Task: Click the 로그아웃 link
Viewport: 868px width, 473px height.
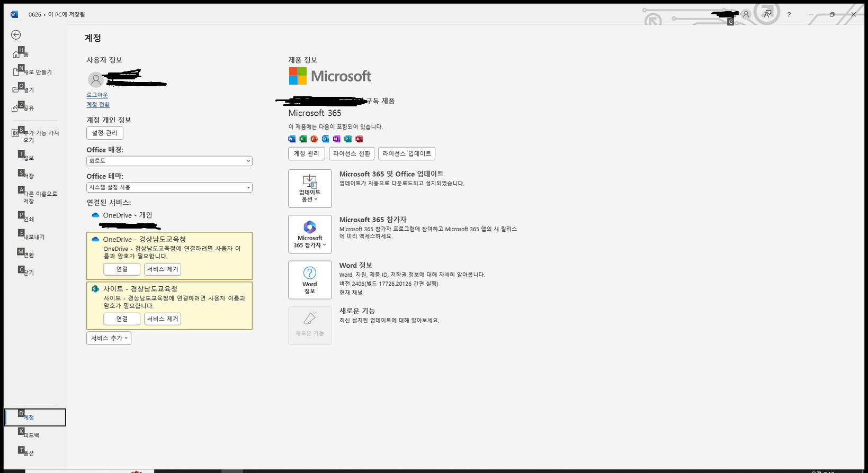Action: click(97, 95)
